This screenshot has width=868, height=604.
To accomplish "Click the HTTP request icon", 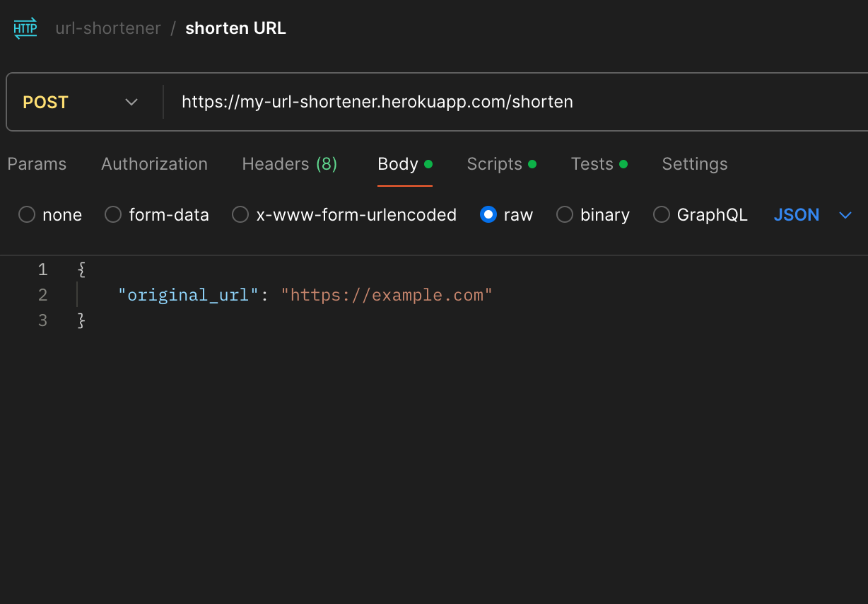I will pyautogui.click(x=25, y=29).
